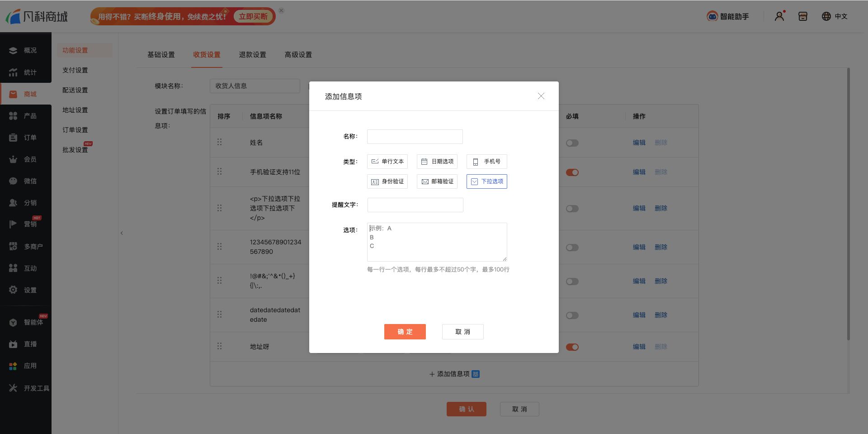
Task: Click 取消 in the 添加信息项 dialog
Action: click(462, 332)
